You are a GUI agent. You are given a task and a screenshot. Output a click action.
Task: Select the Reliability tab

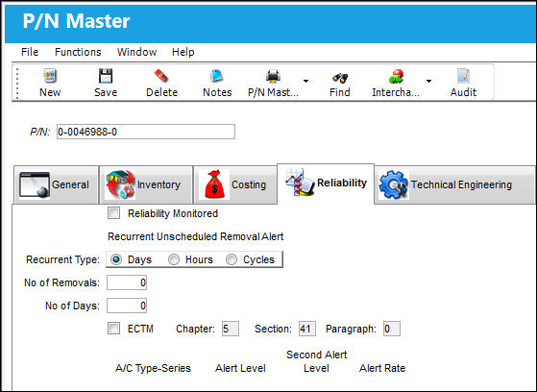pos(326,184)
